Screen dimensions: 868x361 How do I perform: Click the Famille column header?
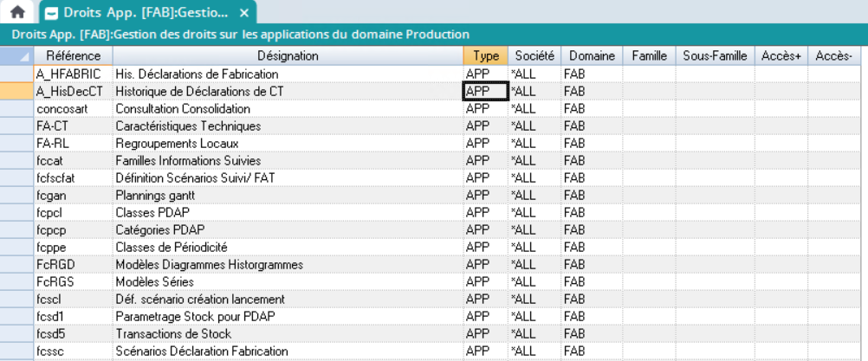pos(649,56)
